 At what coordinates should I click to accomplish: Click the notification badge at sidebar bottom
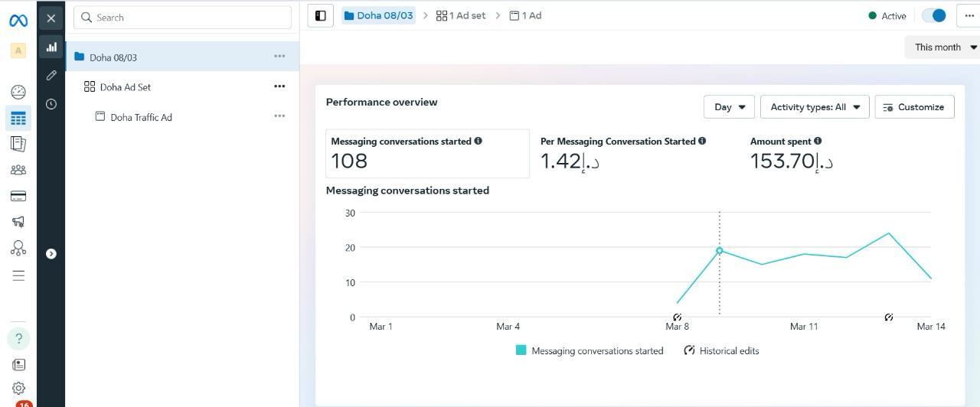point(23,402)
